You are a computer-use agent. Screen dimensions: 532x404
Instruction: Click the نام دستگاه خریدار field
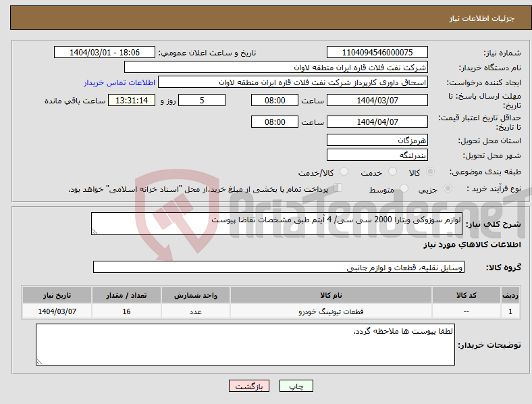point(276,67)
